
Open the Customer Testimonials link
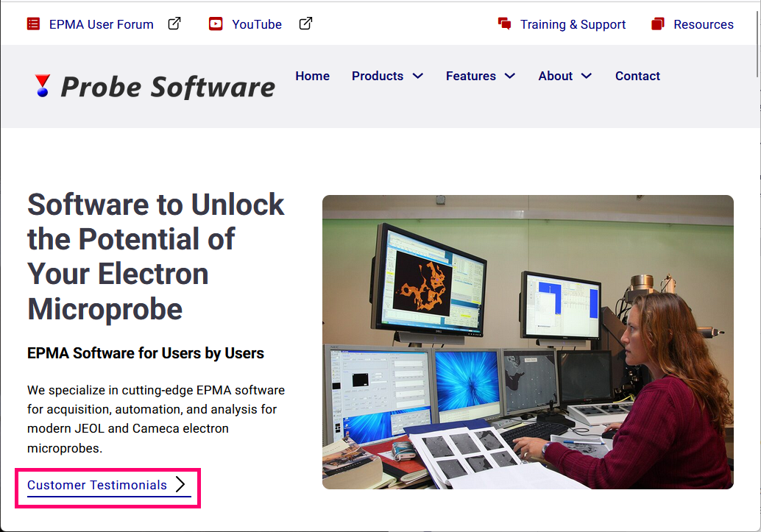click(97, 485)
